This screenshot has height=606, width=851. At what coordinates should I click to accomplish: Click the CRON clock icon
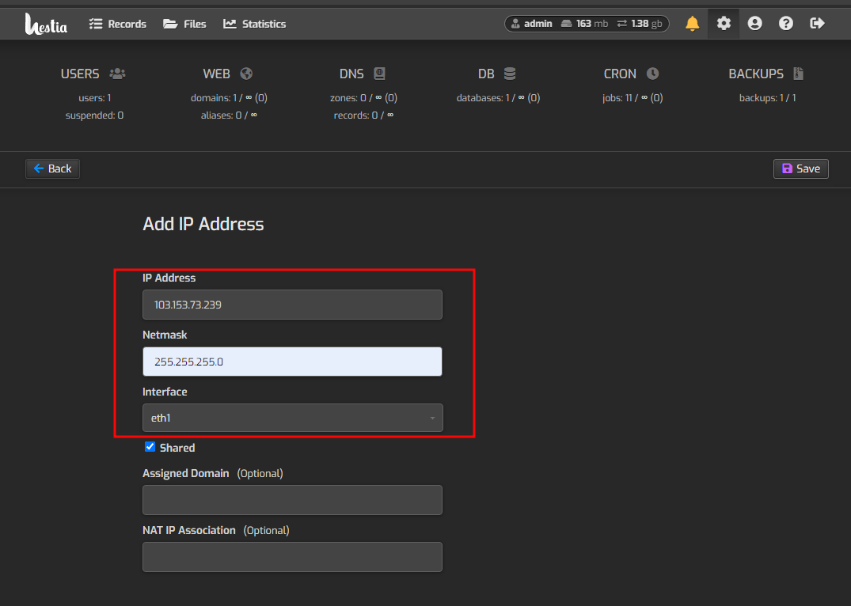click(653, 73)
